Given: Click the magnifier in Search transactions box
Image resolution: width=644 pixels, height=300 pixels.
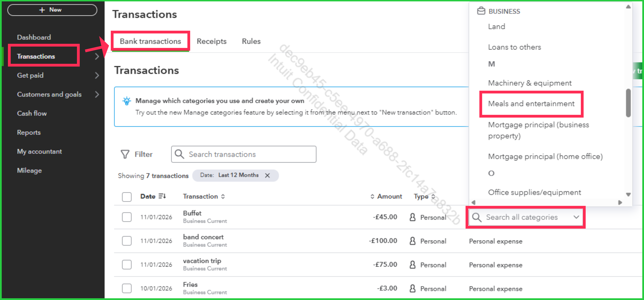Looking at the screenshot, I should 179,154.
